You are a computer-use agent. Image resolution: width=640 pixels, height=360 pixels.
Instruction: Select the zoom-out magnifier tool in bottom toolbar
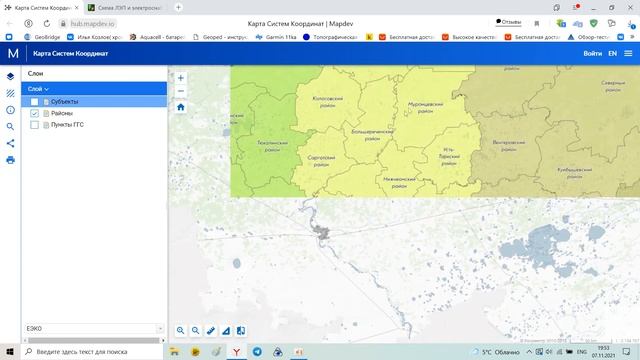coord(196,331)
